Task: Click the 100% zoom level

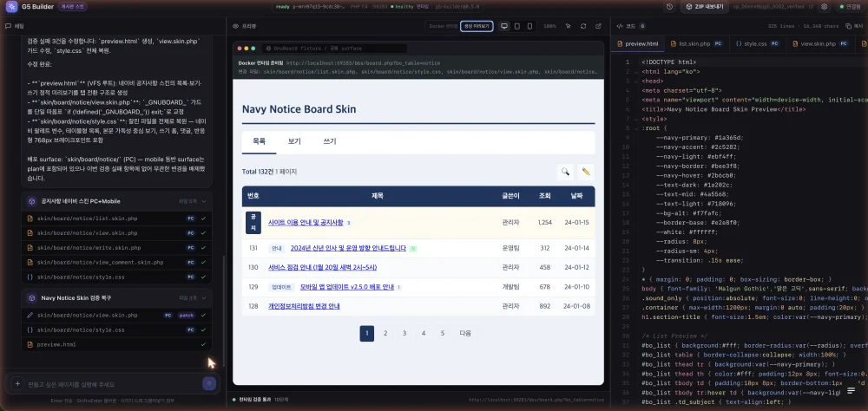Action: pyautogui.click(x=549, y=26)
